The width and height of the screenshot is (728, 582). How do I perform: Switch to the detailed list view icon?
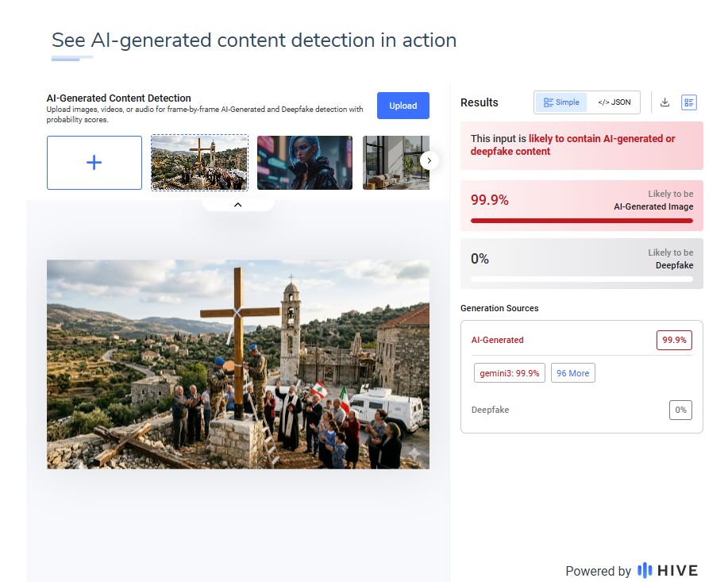(688, 102)
